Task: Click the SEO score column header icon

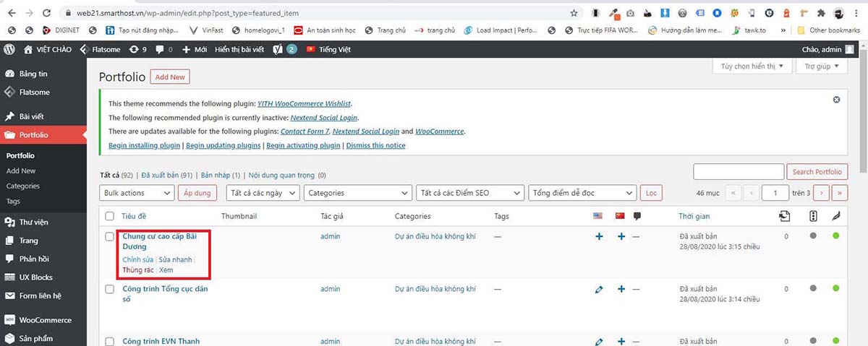Action: [x=814, y=216]
